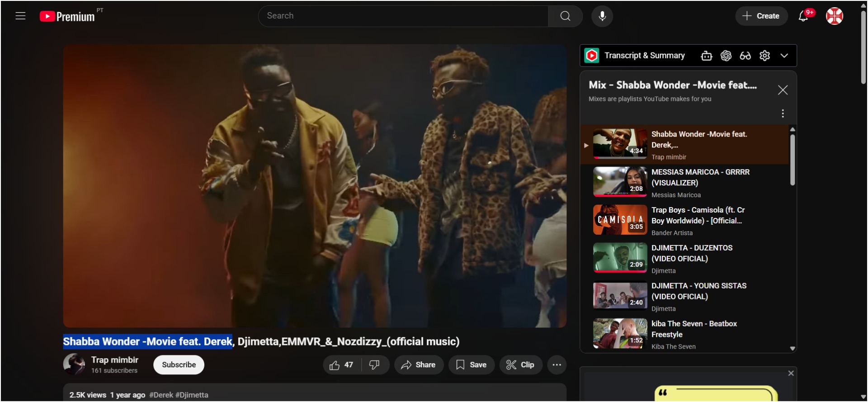Open Mix playlist three-dot options
The width and height of the screenshot is (868, 402).
point(783,114)
